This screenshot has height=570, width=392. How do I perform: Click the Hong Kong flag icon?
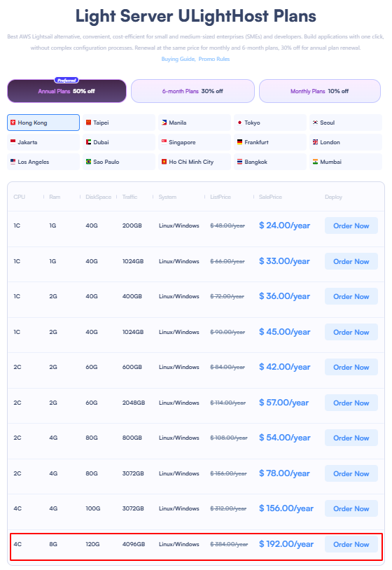[13, 123]
